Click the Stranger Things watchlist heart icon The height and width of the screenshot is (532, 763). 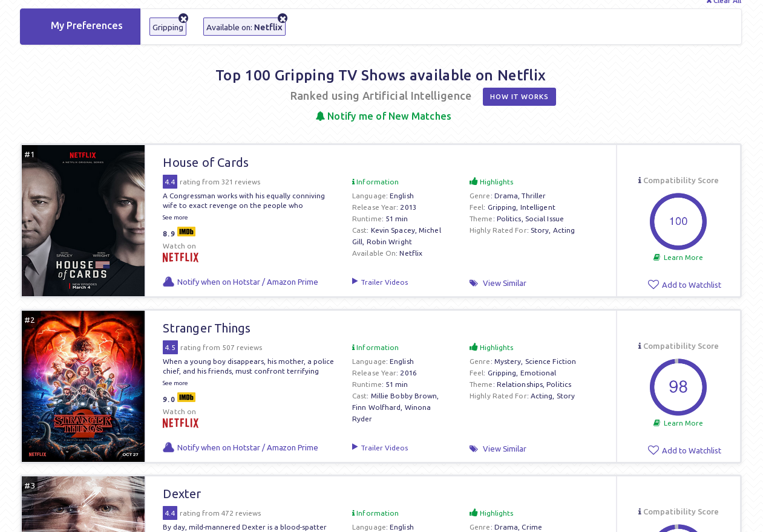[x=653, y=450]
